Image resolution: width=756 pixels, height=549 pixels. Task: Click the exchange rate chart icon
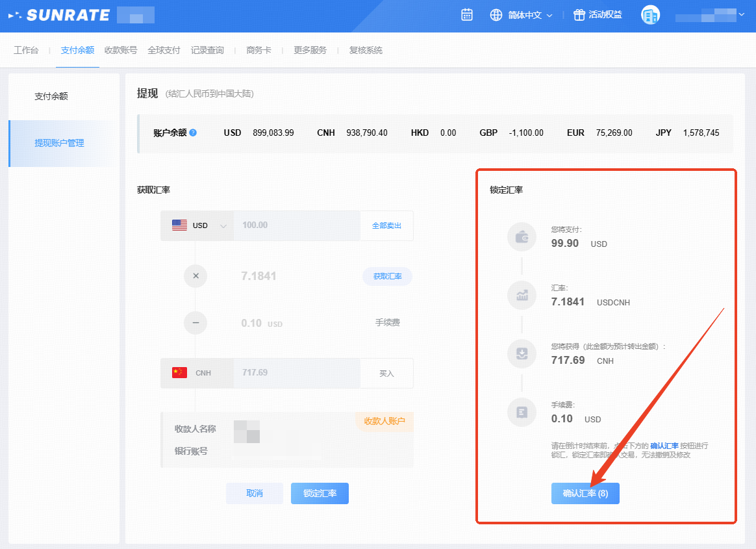pos(522,296)
